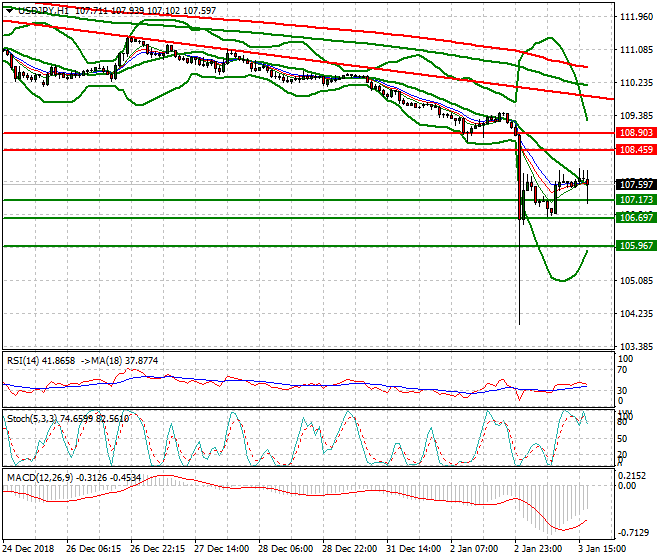Viewport: 660px width, 560px height.
Task: Click the USDJPY,H1 symbol title
Action: [43, 11]
